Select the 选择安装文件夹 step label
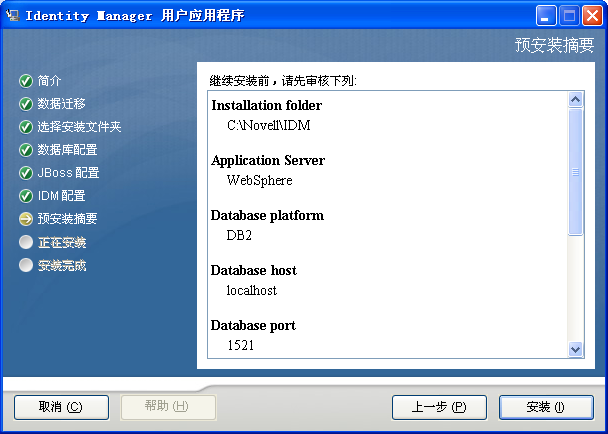Image resolution: width=608 pixels, height=434 pixels. (79, 126)
